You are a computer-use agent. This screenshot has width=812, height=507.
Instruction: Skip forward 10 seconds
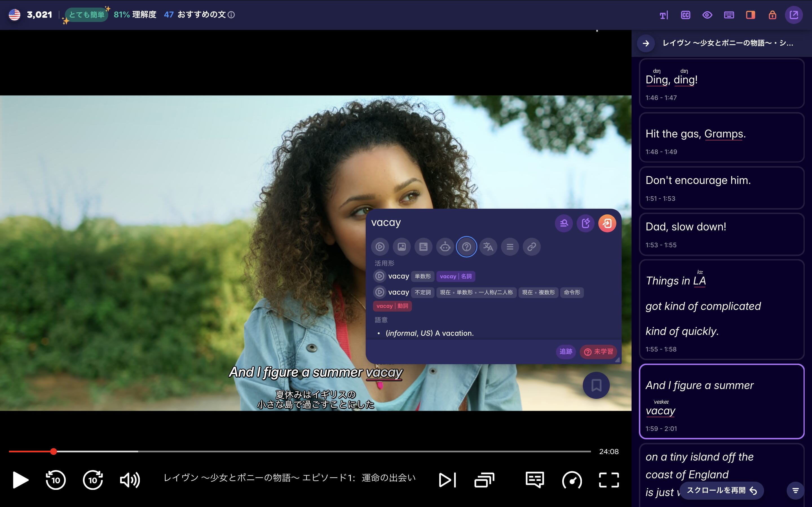[x=93, y=480]
